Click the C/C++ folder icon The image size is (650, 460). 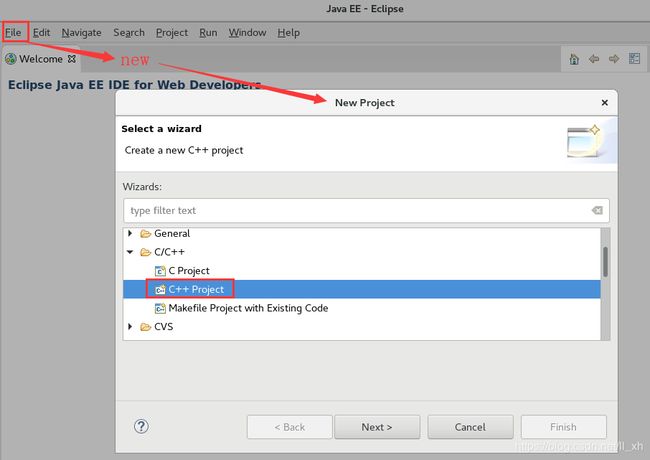point(145,252)
